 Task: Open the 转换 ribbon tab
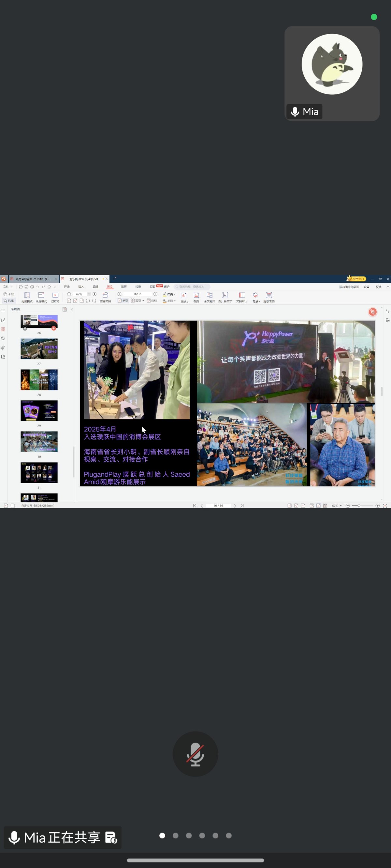(138, 287)
